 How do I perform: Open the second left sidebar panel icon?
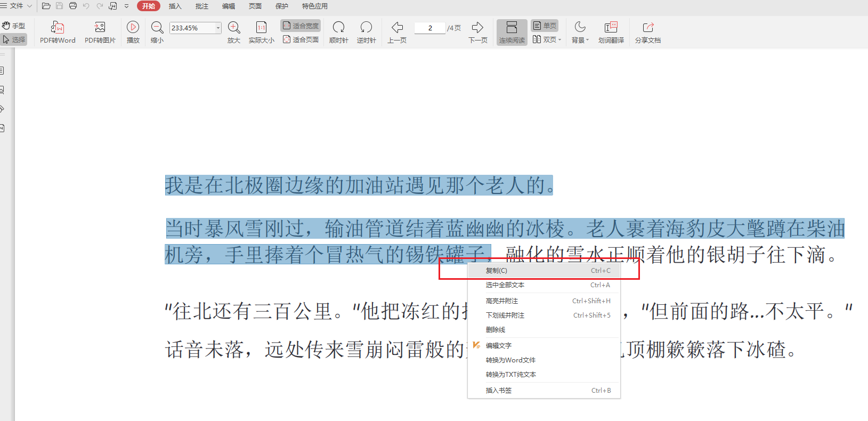[2, 90]
